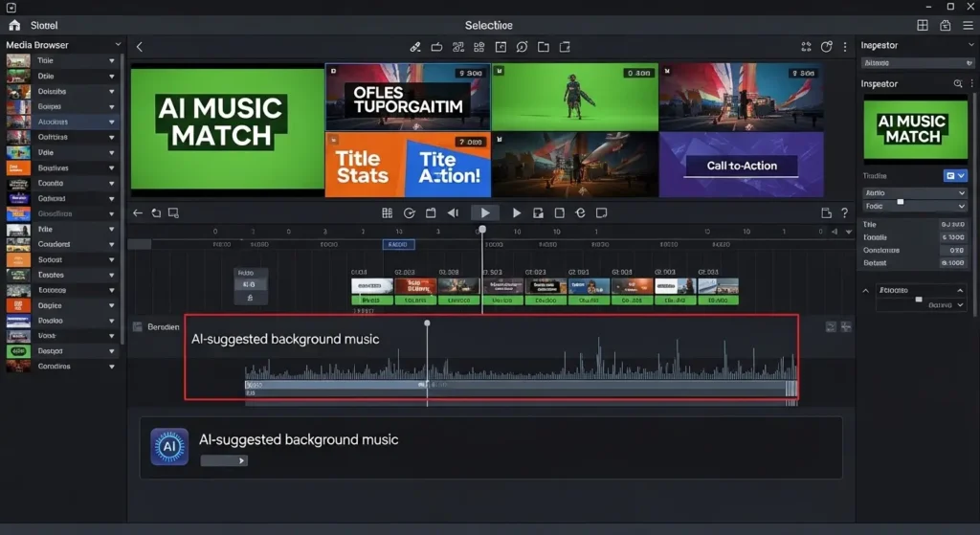Click the grid layout icon in the top-right title bar
Image resolution: width=980 pixels, height=535 pixels.
click(x=923, y=26)
